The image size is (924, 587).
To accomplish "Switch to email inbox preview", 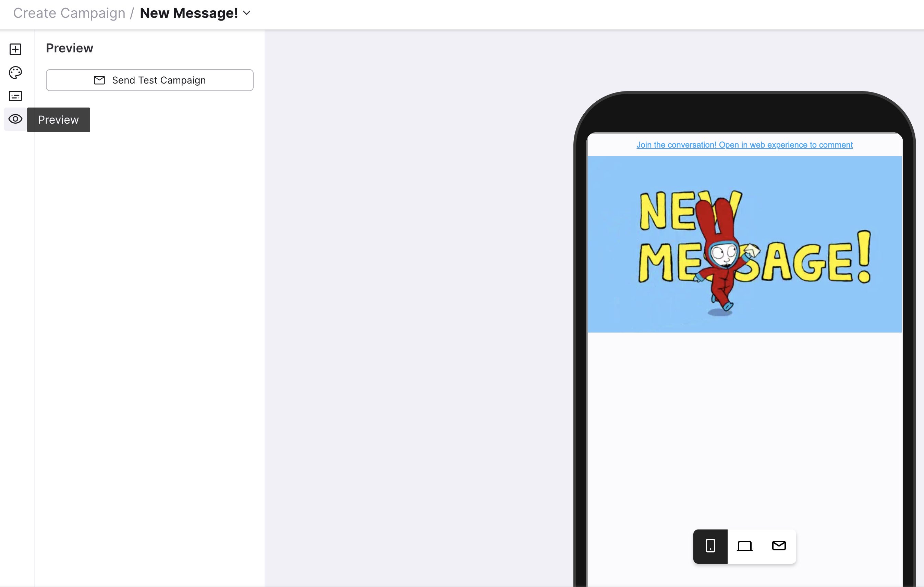I will (x=779, y=546).
